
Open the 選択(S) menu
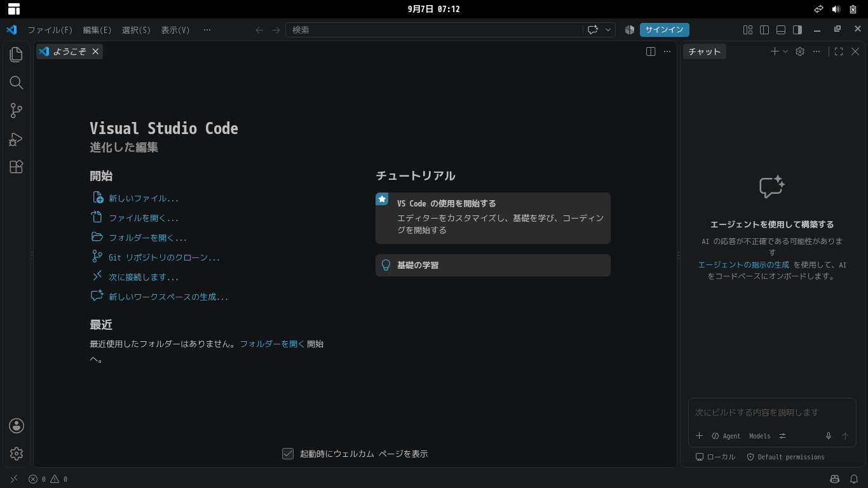pos(136,30)
